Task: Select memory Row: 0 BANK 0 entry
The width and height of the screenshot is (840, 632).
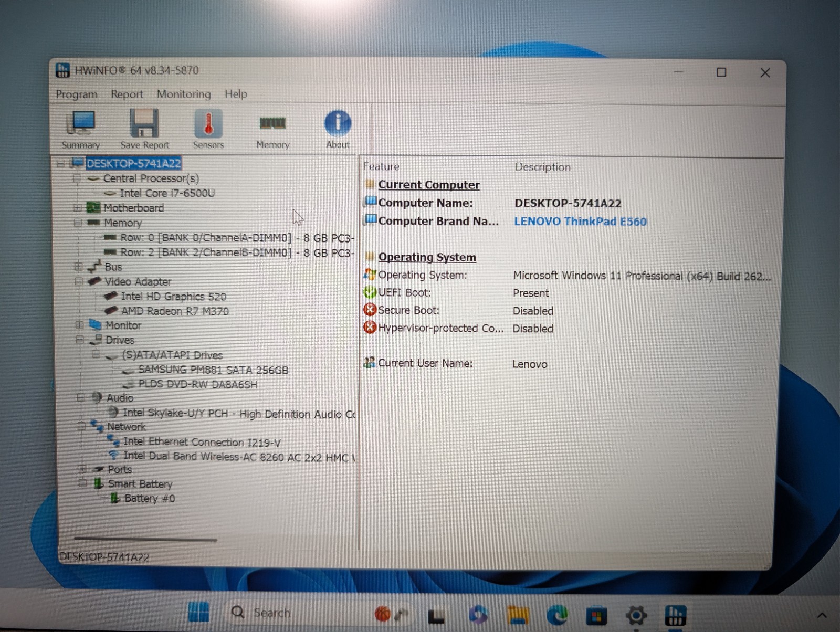Action: pos(237,238)
